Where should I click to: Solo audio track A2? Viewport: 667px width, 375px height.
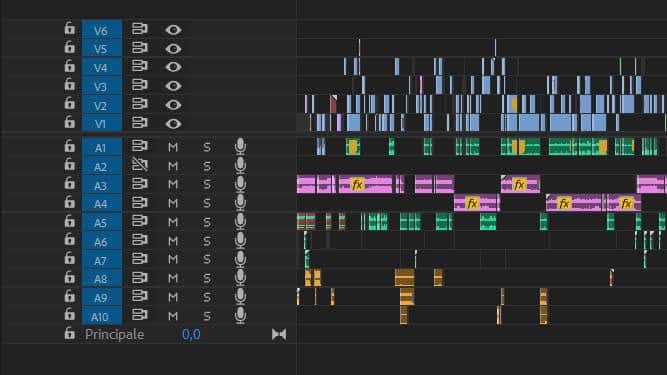tap(207, 166)
